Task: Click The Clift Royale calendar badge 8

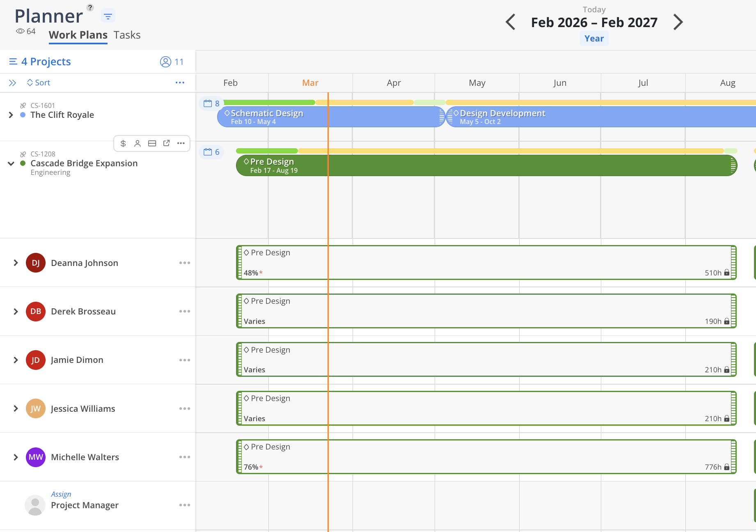Action: pyautogui.click(x=211, y=103)
